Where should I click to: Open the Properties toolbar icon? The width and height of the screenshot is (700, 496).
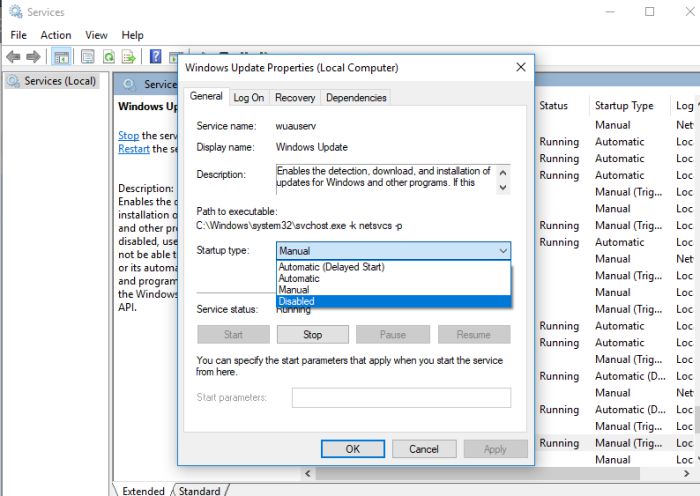[88, 57]
